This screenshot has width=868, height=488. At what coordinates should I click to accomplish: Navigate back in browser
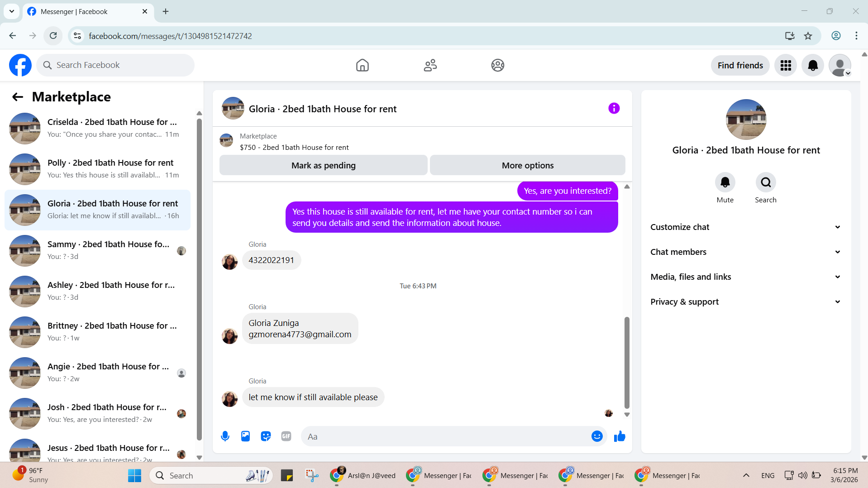pos(12,36)
